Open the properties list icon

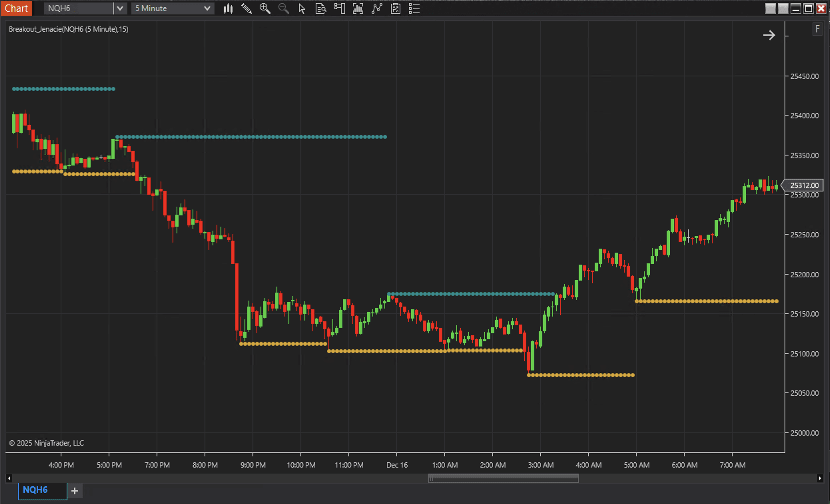[414, 9]
